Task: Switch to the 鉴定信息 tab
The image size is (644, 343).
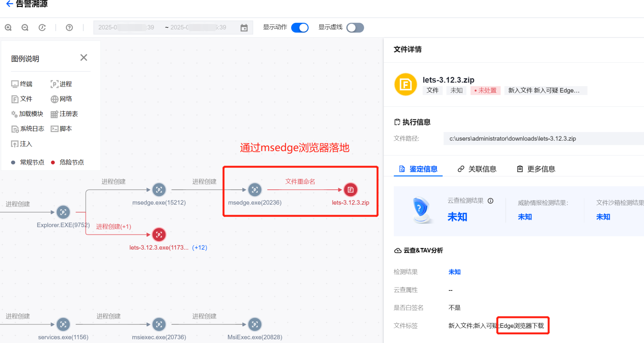Action: point(418,169)
